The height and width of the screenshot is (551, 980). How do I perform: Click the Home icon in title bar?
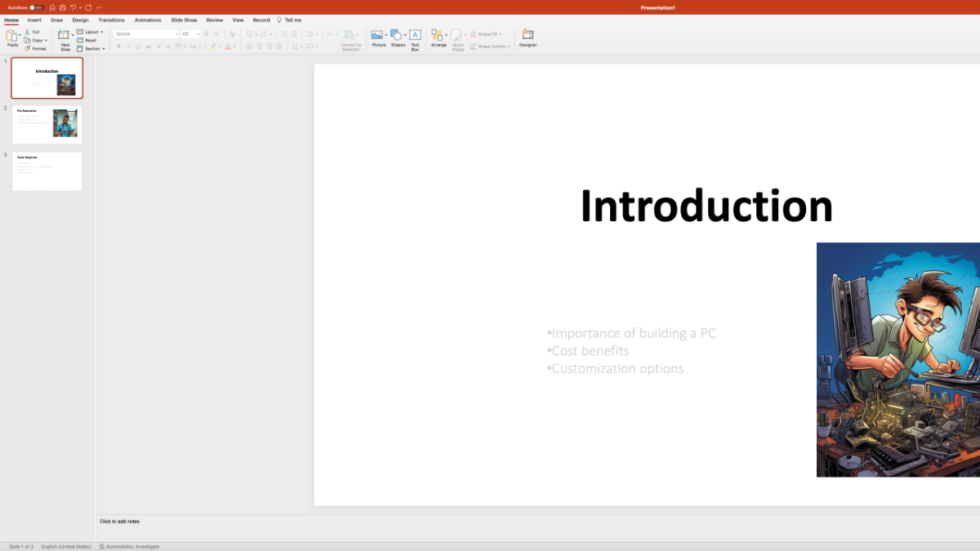pyautogui.click(x=52, y=7)
